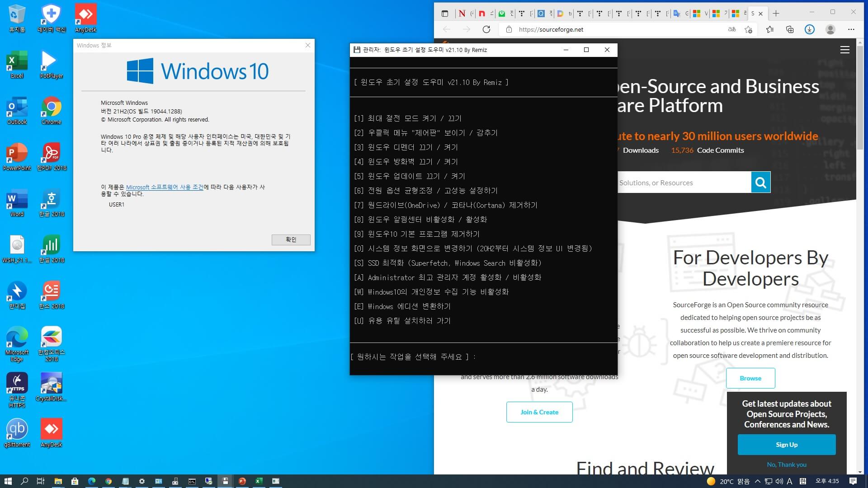The width and height of the screenshot is (868, 488).
Task: Click the Browse button on SourceForge
Action: tap(750, 378)
